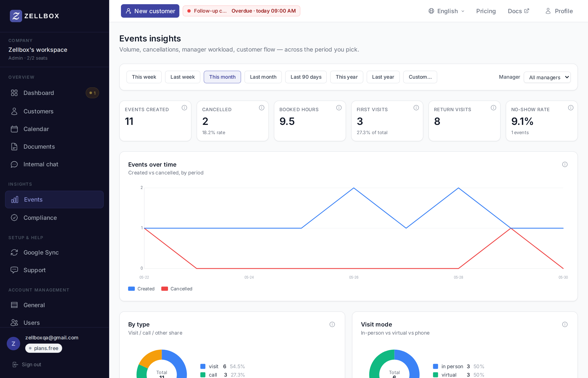
Task: Click the user avatar Z circle
Action: pos(13,344)
